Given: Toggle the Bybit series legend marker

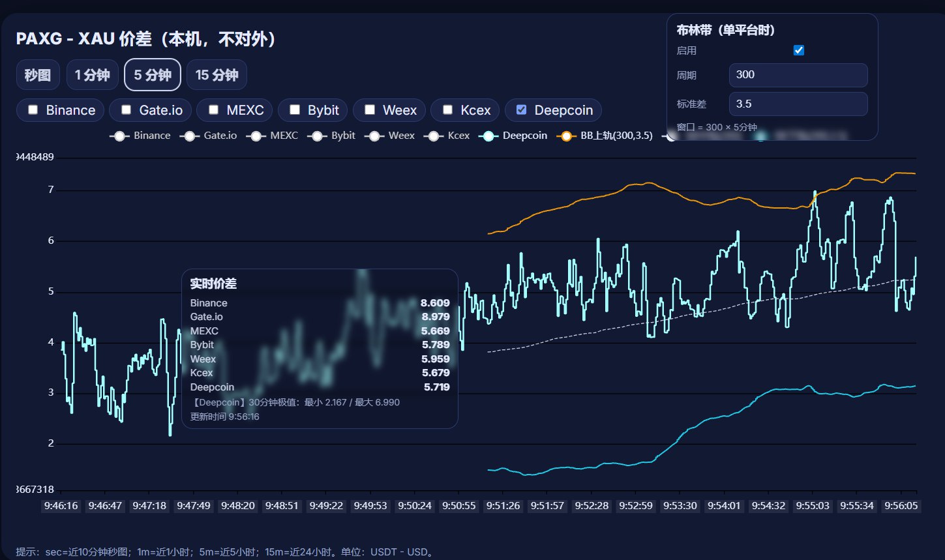Looking at the screenshot, I should [316, 136].
